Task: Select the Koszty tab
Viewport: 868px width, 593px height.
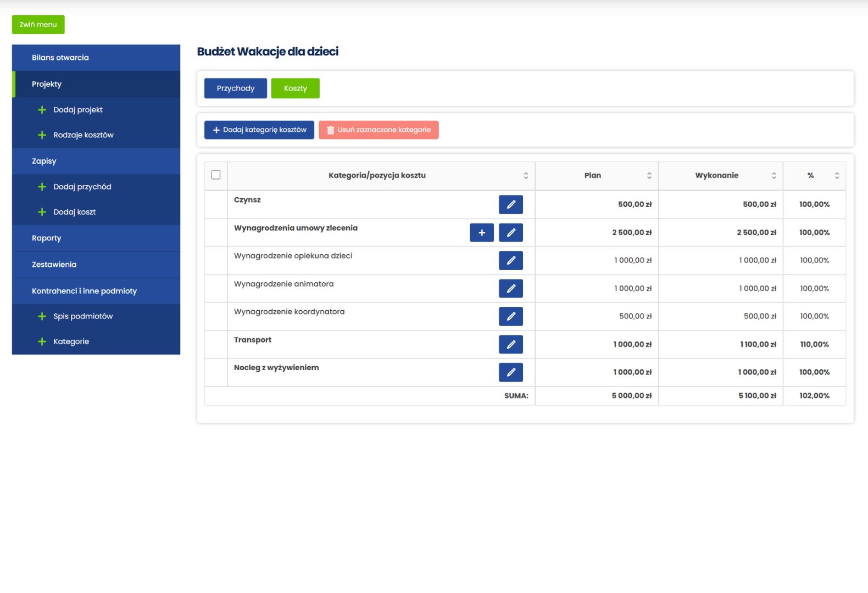Action: pyautogui.click(x=295, y=88)
